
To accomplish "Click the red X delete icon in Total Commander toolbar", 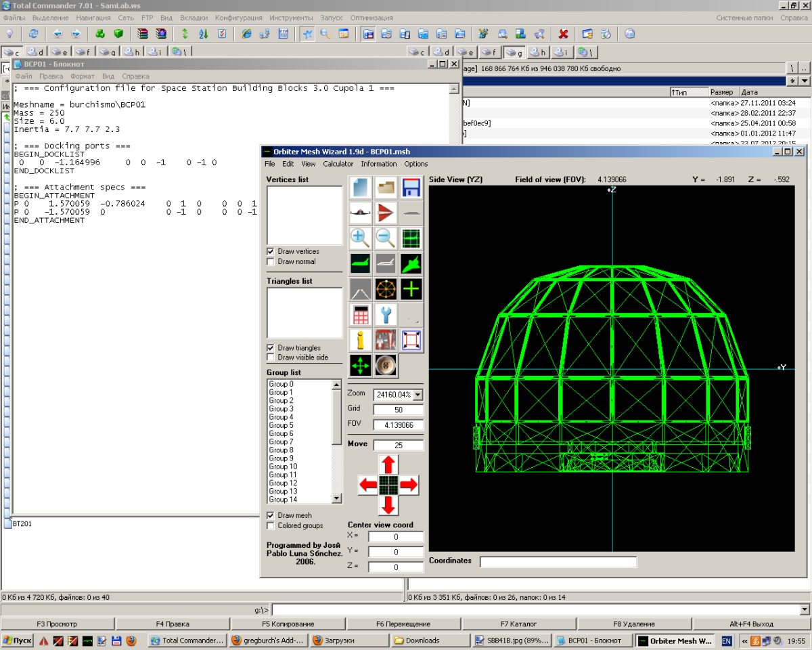I will coord(563,33).
